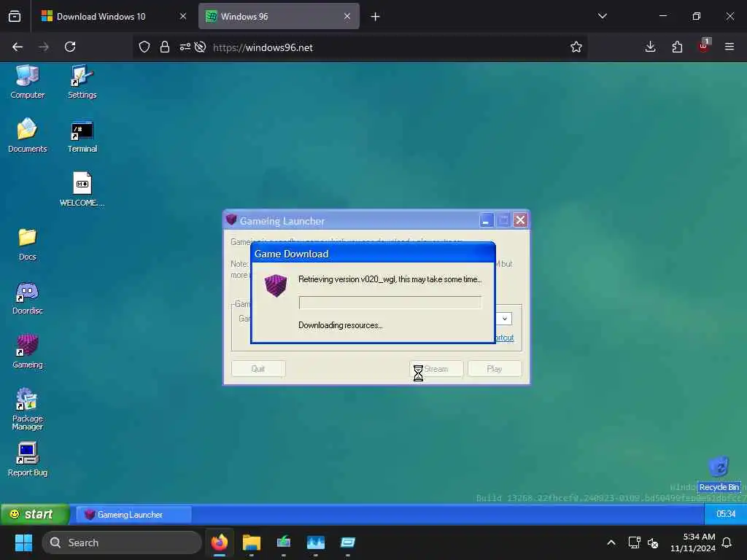
Task: Click the Windows 96 start button
Action: [34, 514]
